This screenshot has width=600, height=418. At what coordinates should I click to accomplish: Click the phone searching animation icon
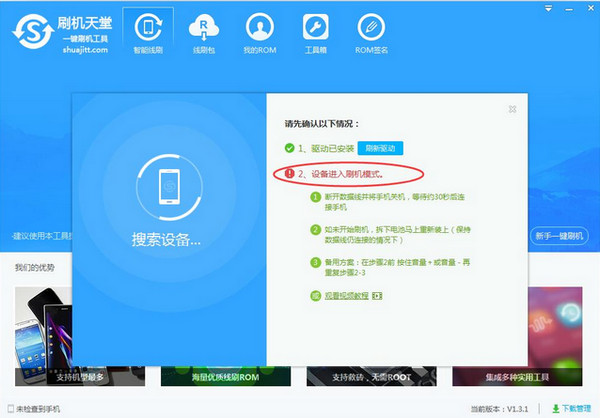(x=169, y=187)
